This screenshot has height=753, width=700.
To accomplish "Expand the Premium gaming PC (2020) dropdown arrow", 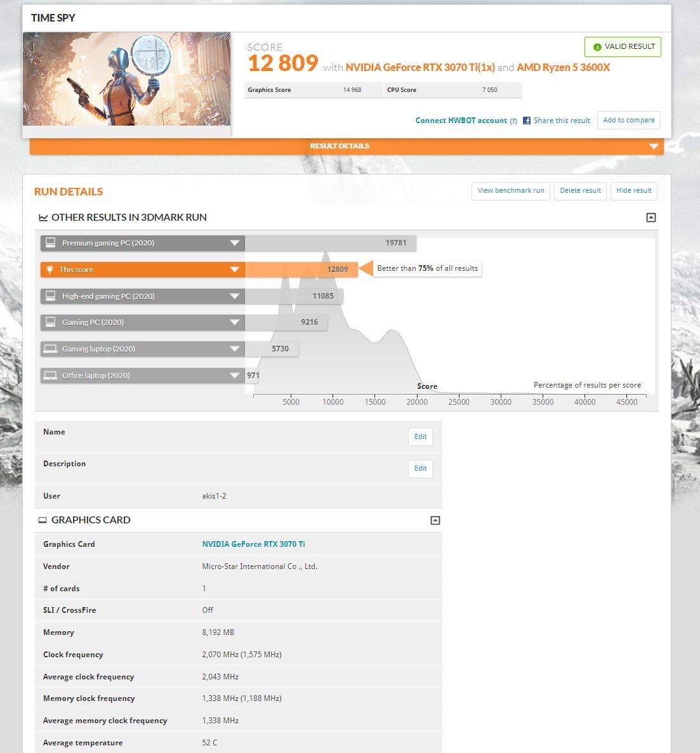I will [x=234, y=242].
